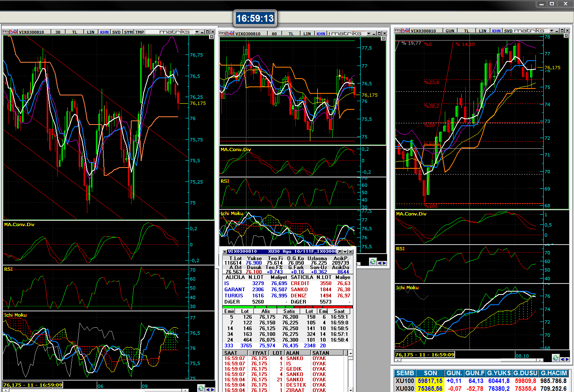The width and height of the screenshot is (574, 392).
Task: Click the FIYAT column header
Action: [260, 353]
